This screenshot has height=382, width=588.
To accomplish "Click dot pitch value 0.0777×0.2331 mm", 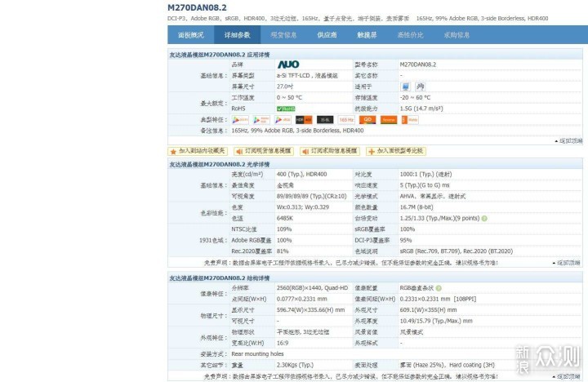I will point(302,299).
